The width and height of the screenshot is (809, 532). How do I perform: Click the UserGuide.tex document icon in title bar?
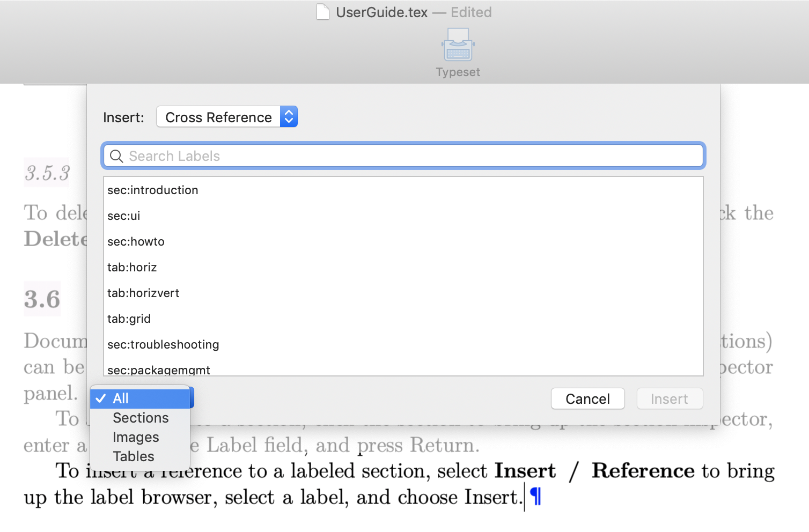click(323, 12)
